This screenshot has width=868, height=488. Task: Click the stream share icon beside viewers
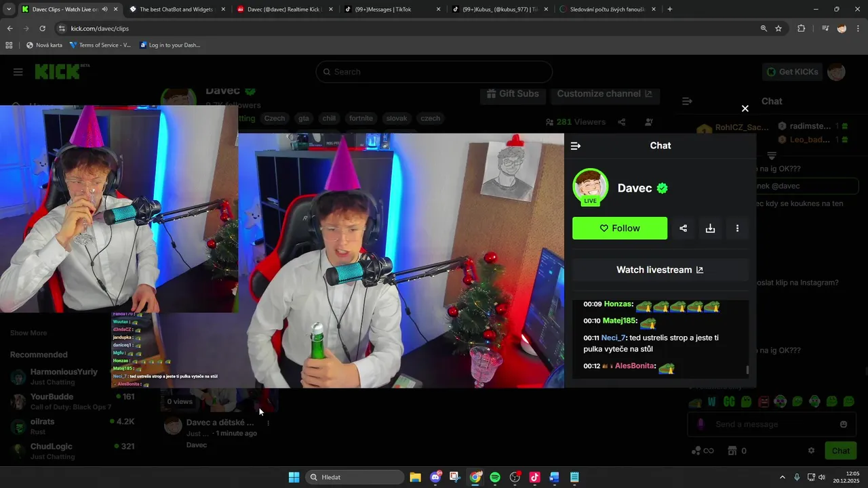click(621, 122)
